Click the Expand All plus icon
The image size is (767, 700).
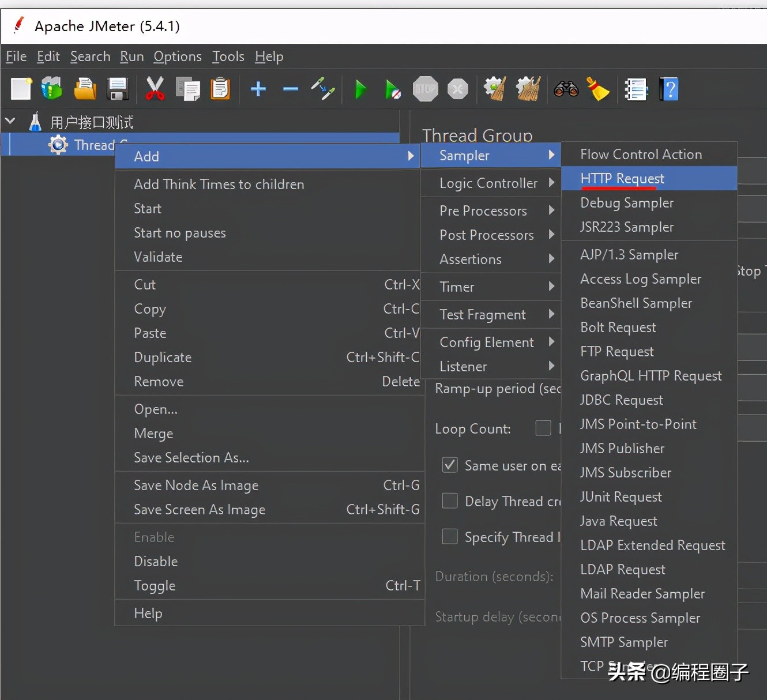pyautogui.click(x=258, y=89)
